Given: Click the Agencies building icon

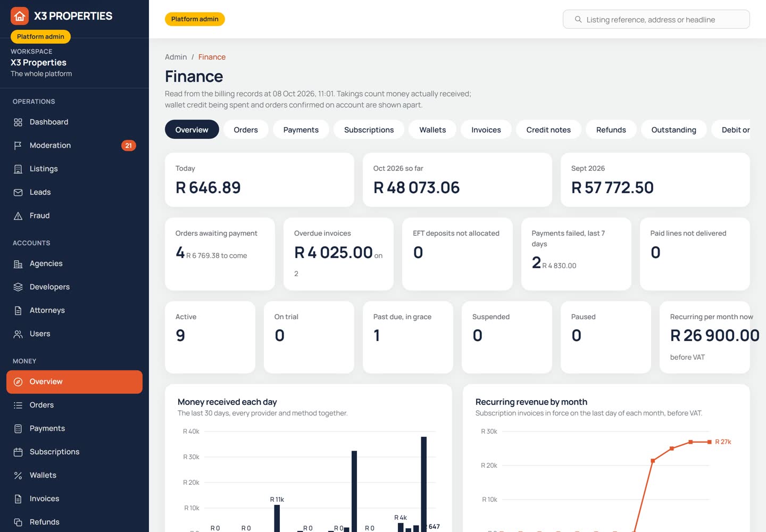Looking at the screenshot, I should click(18, 264).
